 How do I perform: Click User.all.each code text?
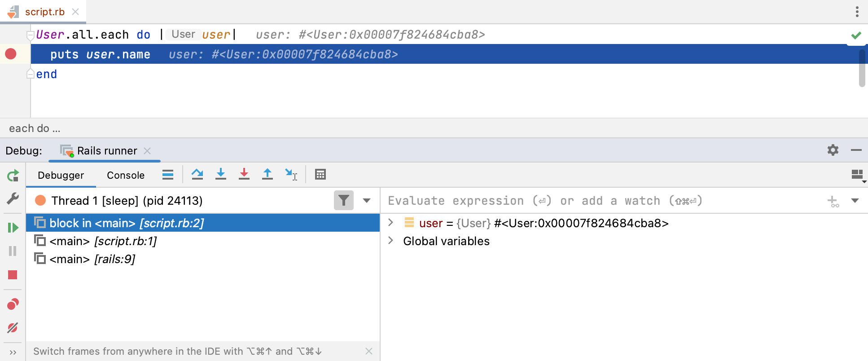click(83, 35)
